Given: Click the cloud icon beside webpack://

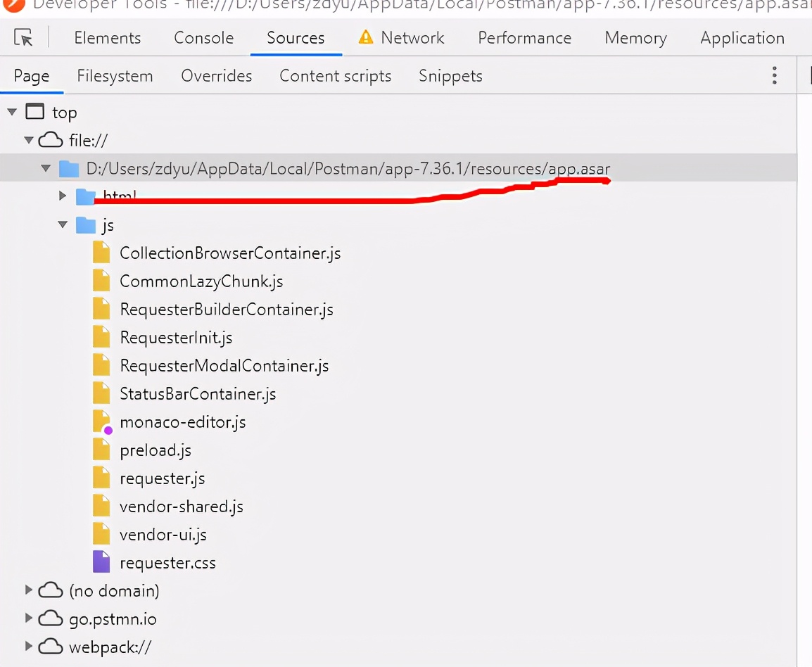Looking at the screenshot, I should 51,647.
